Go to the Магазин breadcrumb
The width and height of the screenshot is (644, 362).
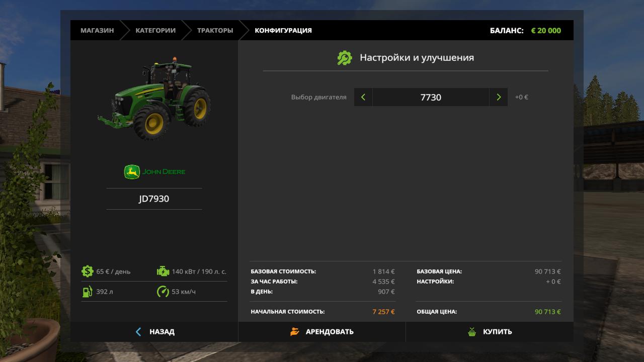click(97, 30)
